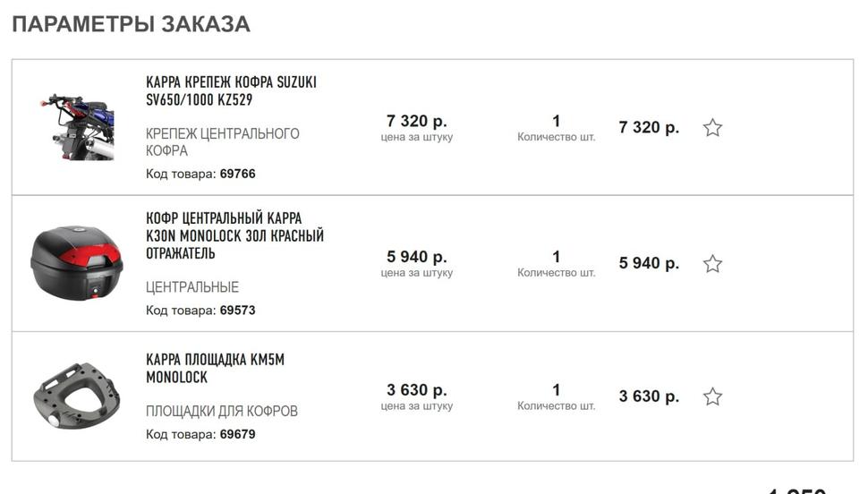
Task: Add the KM5M Monolock plate to favorites
Action: click(x=712, y=396)
